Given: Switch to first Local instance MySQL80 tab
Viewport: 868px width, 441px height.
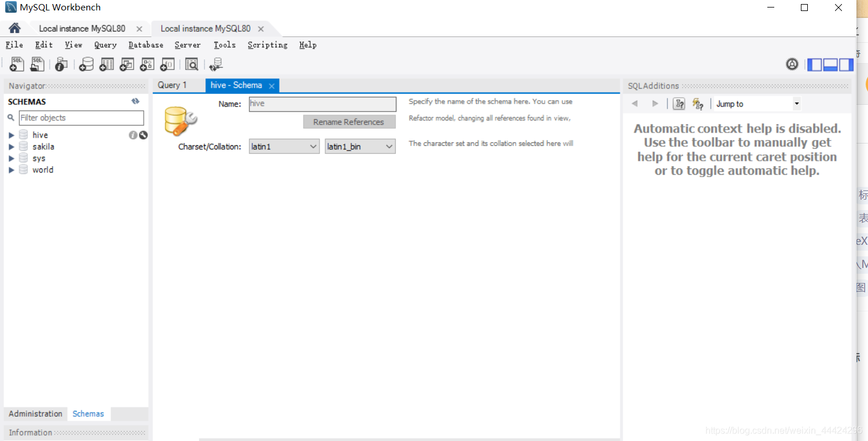Looking at the screenshot, I should 82,28.
